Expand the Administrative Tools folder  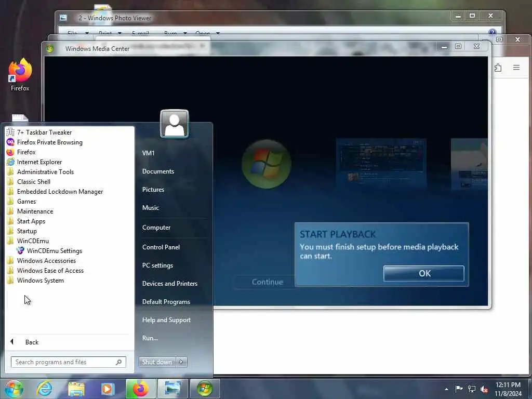pyautogui.click(x=41, y=171)
